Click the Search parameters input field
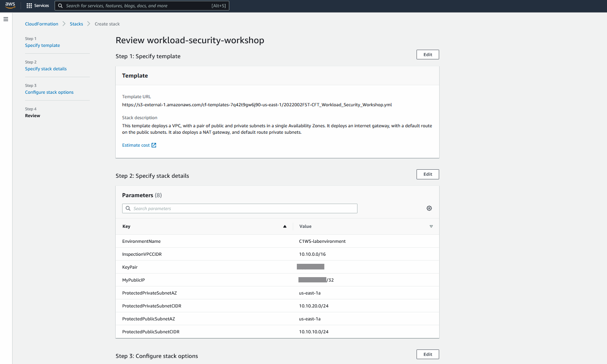This screenshot has height=364, width=607. [x=240, y=208]
